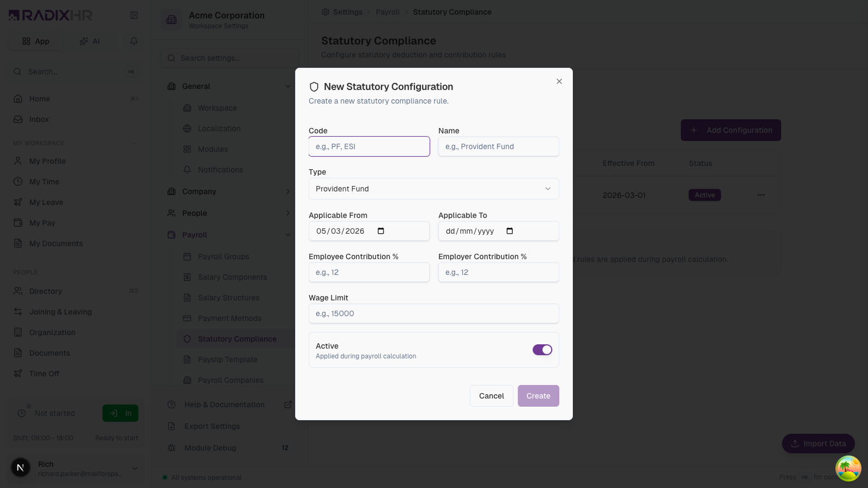Click the Add Configuration button
Screen dimensions: 868x488
pyautogui.click(x=731, y=130)
